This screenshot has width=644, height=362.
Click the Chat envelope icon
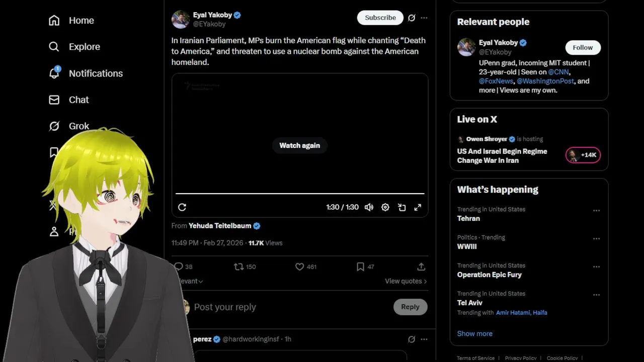pos(54,100)
